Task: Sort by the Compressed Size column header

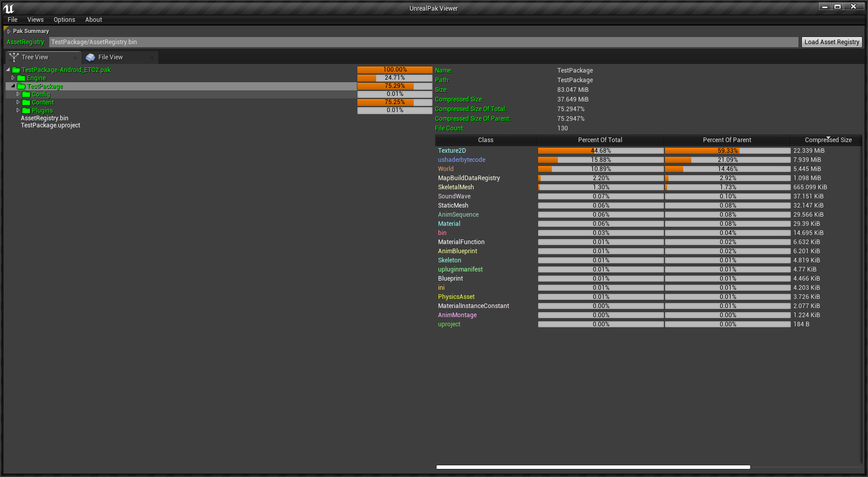Action: point(828,140)
